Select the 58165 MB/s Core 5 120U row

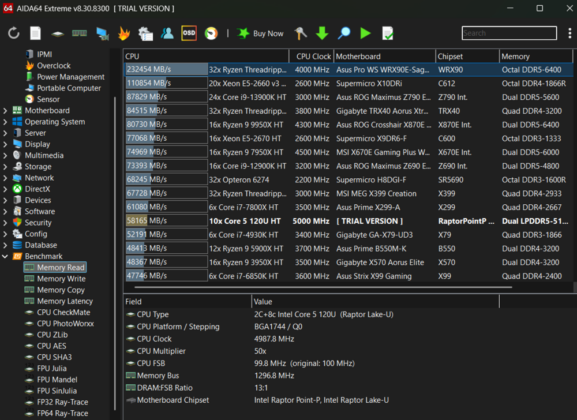coord(348,221)
